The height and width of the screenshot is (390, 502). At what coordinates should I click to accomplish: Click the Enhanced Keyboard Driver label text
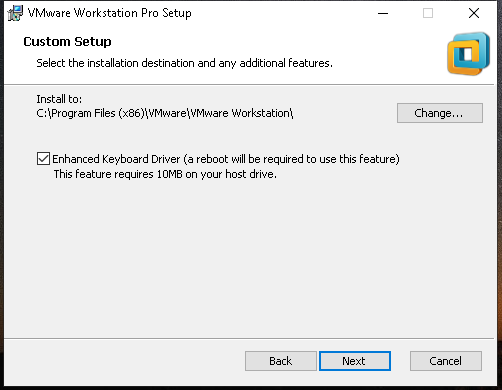click(x=116, y=159)
